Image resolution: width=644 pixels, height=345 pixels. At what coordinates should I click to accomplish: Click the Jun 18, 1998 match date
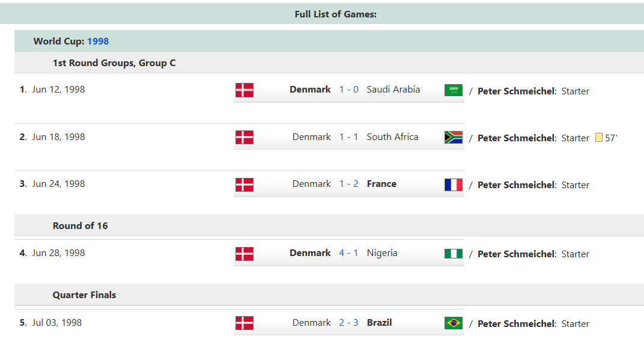coord(58,137)
